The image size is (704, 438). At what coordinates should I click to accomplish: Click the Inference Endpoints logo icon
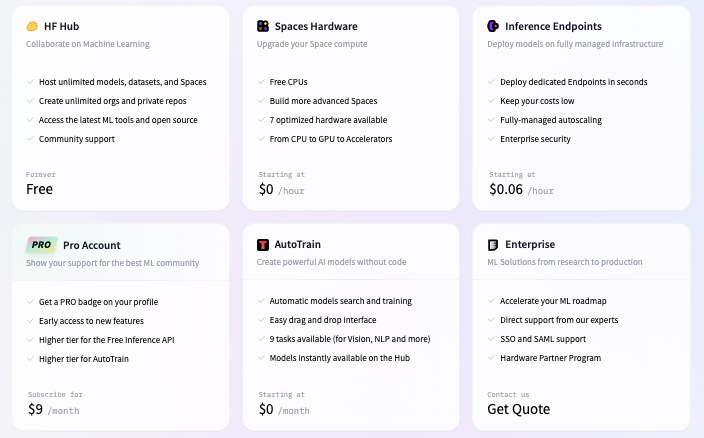pos(493,26)
